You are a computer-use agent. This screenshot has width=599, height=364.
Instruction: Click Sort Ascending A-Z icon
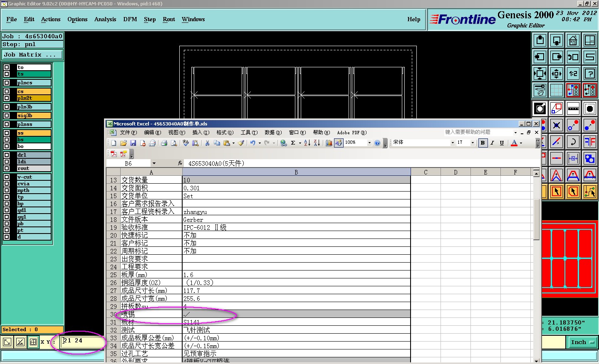[x=307, y=143]
